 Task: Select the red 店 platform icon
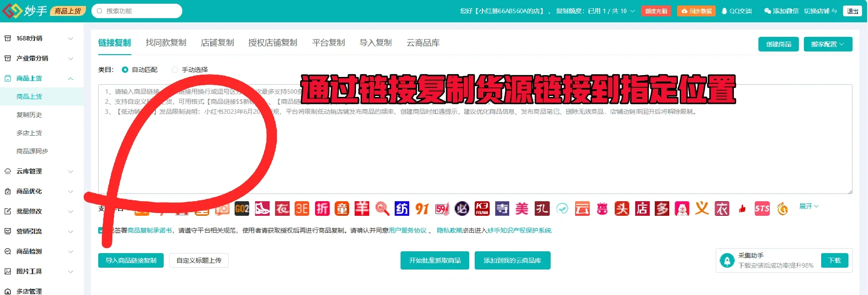click(x=642, y=209)
